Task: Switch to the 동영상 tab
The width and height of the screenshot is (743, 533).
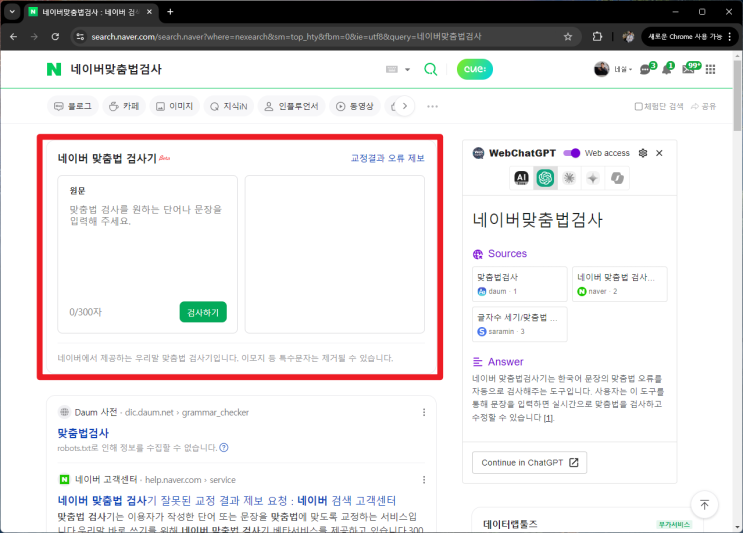Action: pos(354,106)
